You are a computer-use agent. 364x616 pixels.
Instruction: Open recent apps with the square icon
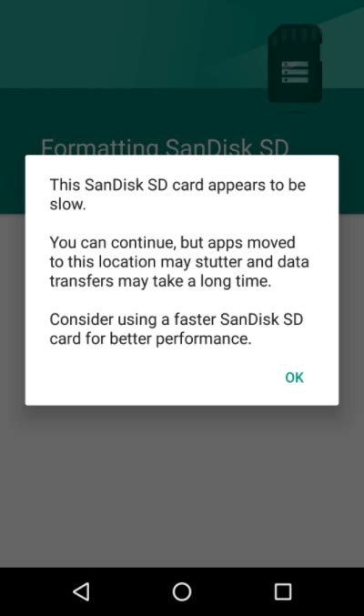[x=283, y=591]
